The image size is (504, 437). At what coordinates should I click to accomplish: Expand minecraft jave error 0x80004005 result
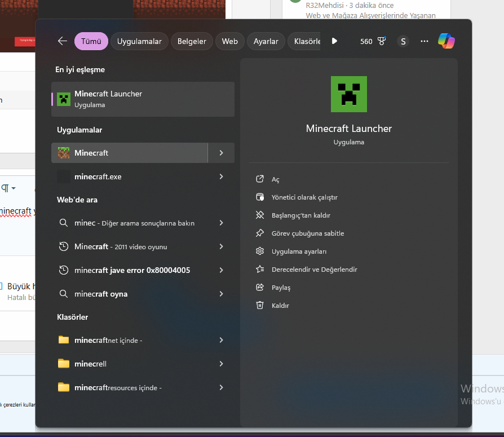point(221,270)
